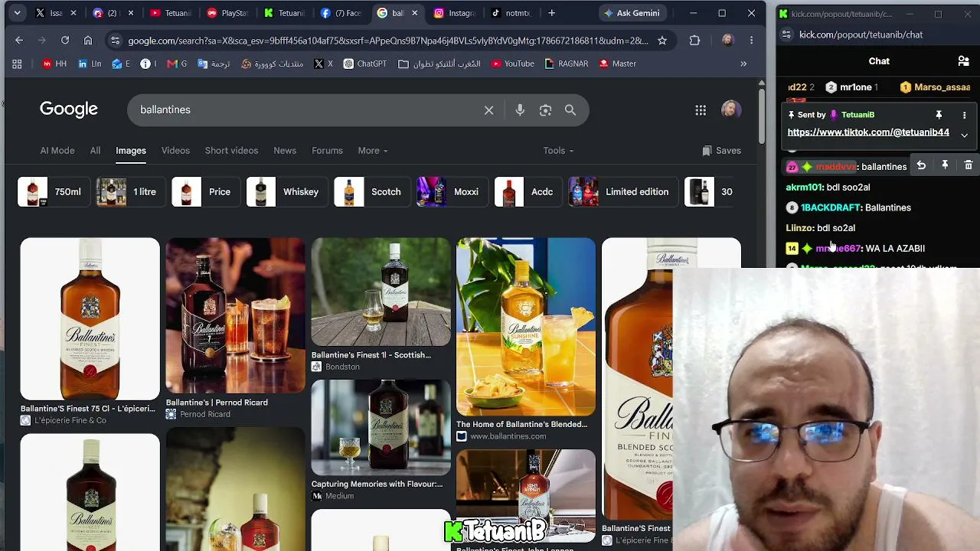
Task: Reply to the 'ballantines' chat message
Action: (921, 166)
